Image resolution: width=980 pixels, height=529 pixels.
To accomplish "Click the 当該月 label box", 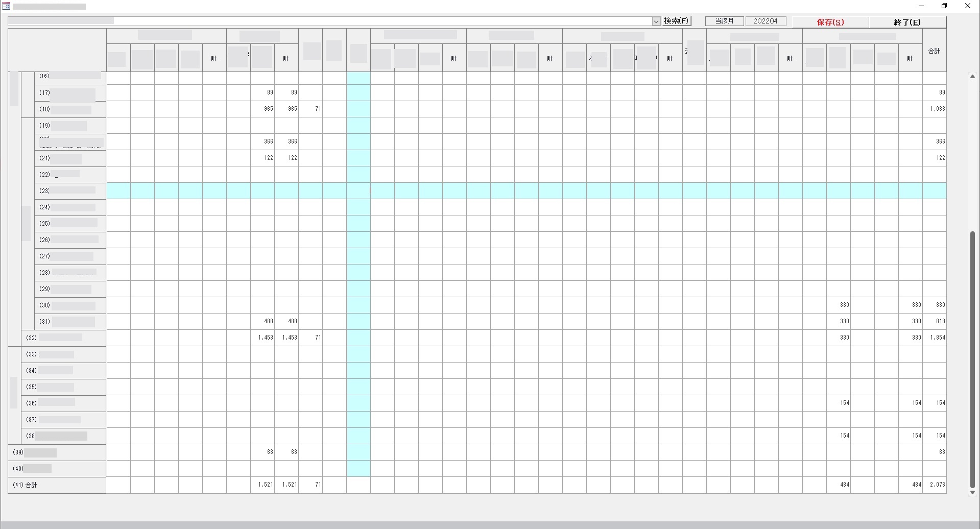I will [x=724, y=21].
